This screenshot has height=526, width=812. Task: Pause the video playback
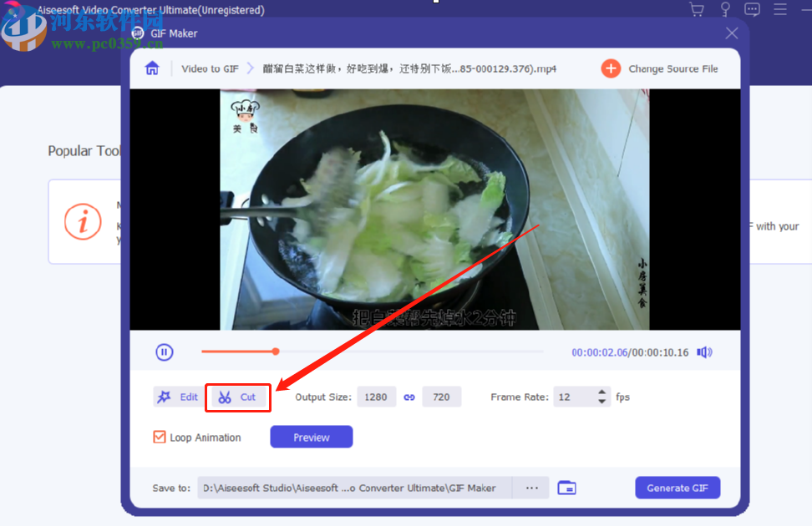click(x=165, y=352)
